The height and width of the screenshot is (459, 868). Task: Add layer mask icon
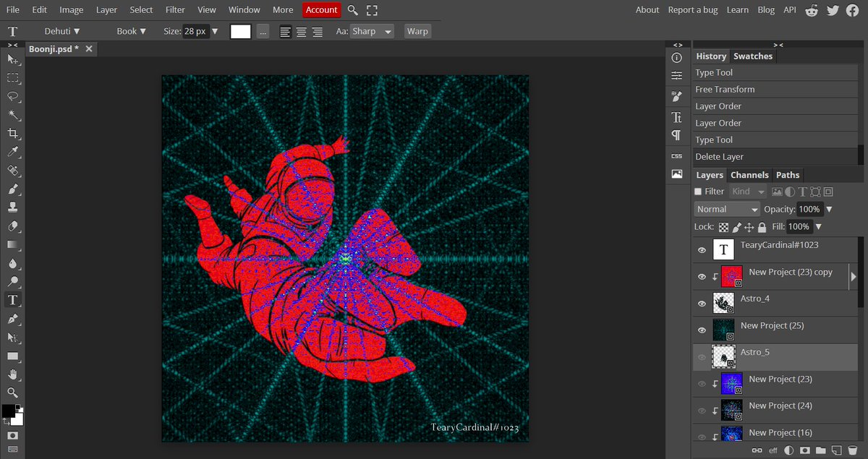(x=804, y=450)
